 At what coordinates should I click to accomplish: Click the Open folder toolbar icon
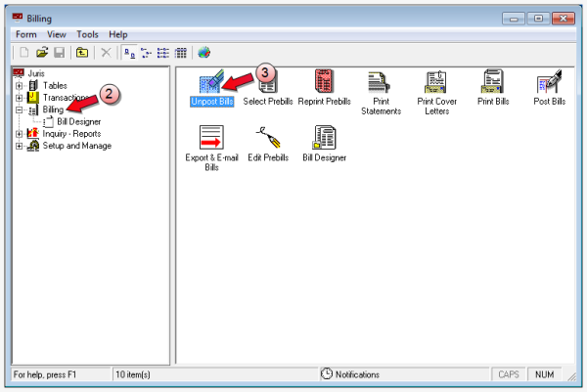(42, 53)
